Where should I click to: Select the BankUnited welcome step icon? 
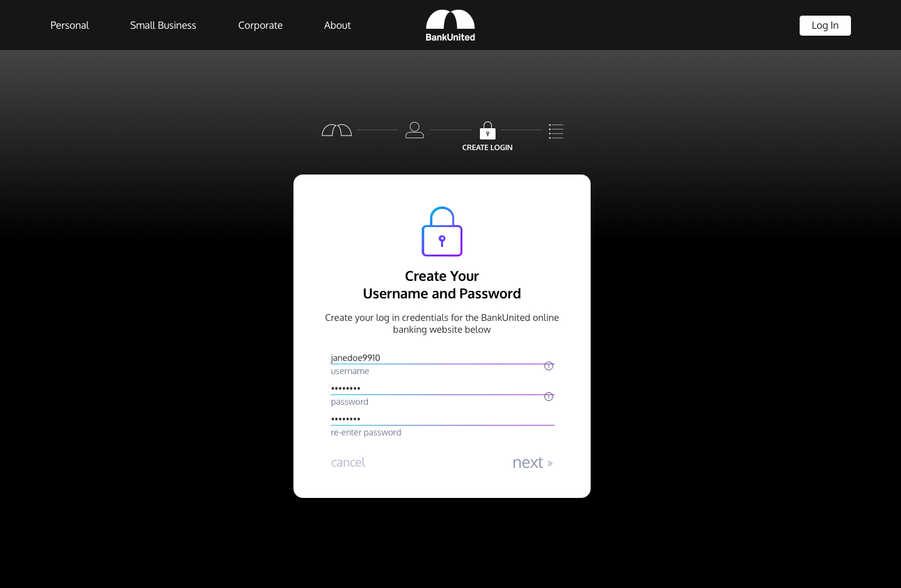pyautogui.click(x=337, y=130)
